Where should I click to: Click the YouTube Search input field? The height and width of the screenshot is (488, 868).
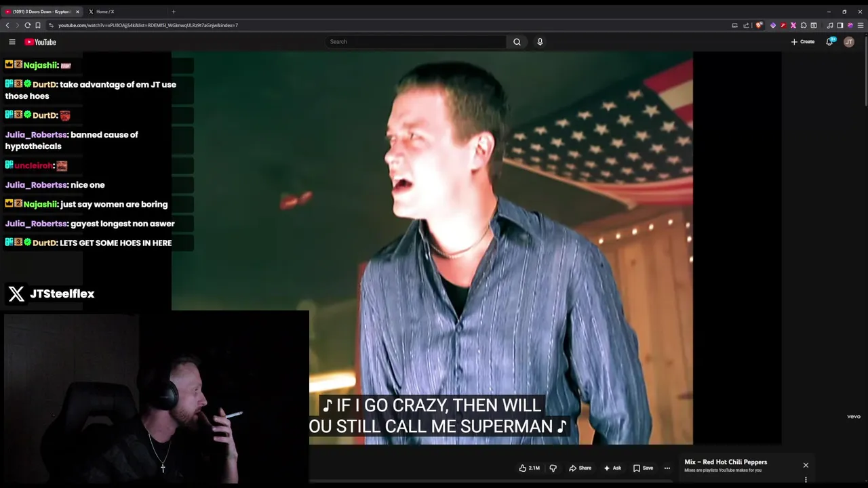pos(416,42)
